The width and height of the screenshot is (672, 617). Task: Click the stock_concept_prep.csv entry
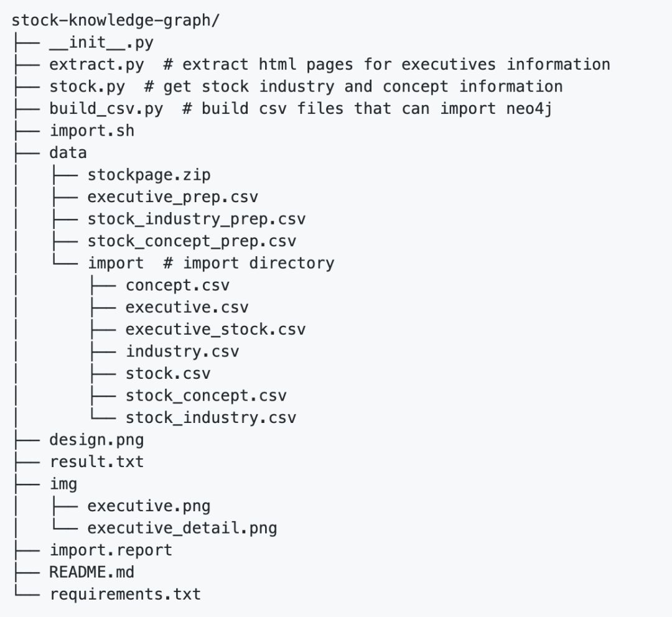pos(192,241)
